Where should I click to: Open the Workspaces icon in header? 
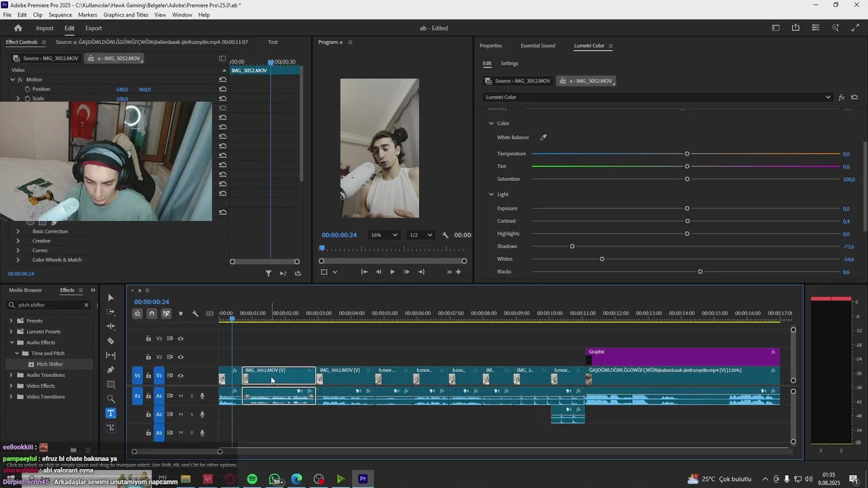(776, 28)
